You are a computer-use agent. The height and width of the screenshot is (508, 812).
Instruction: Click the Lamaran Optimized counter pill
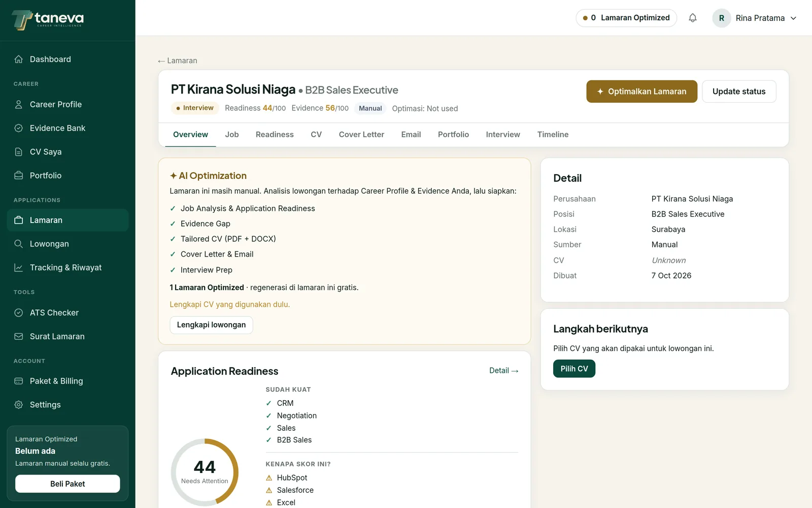(x=626, y=18)
